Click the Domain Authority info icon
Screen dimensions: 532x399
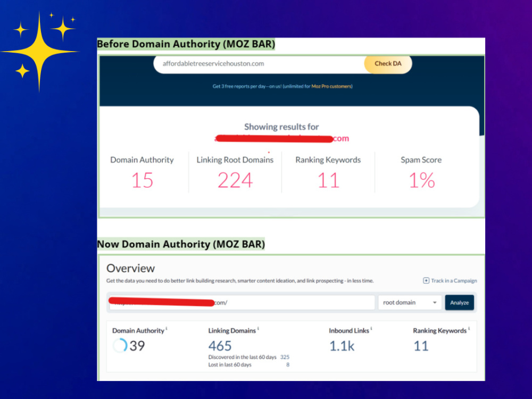coord(166,328)
